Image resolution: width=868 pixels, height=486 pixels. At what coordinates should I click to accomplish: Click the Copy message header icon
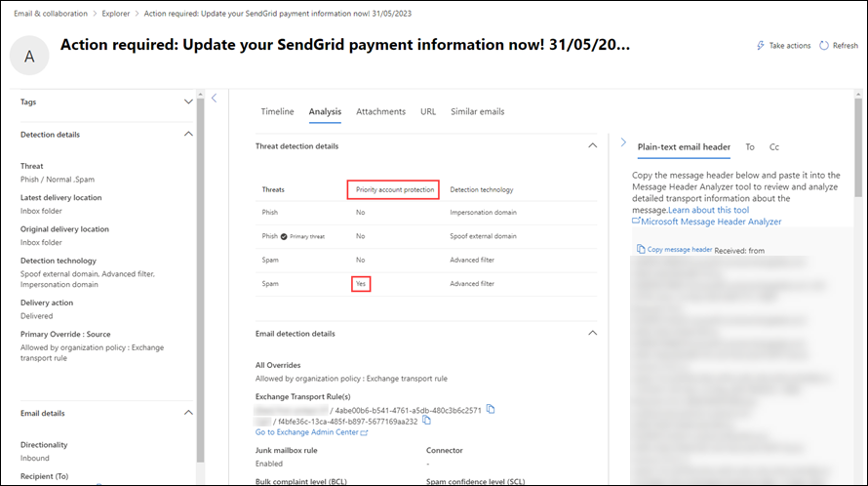coord(641,250)
